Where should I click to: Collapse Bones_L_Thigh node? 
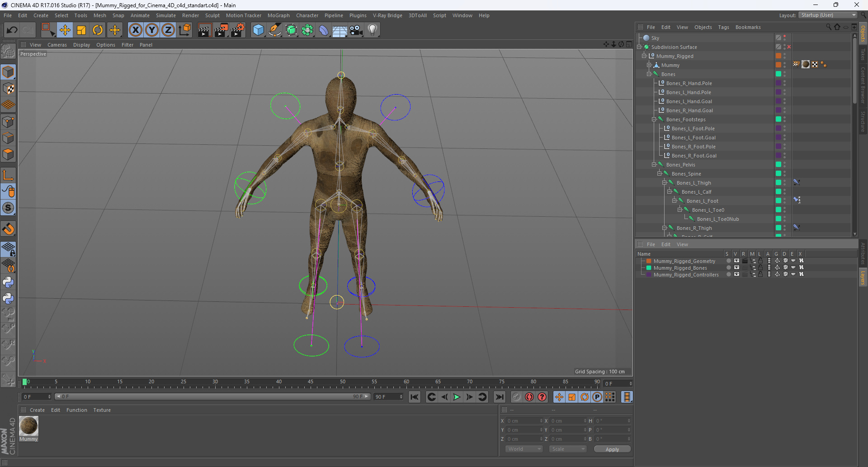pos(665,182)
